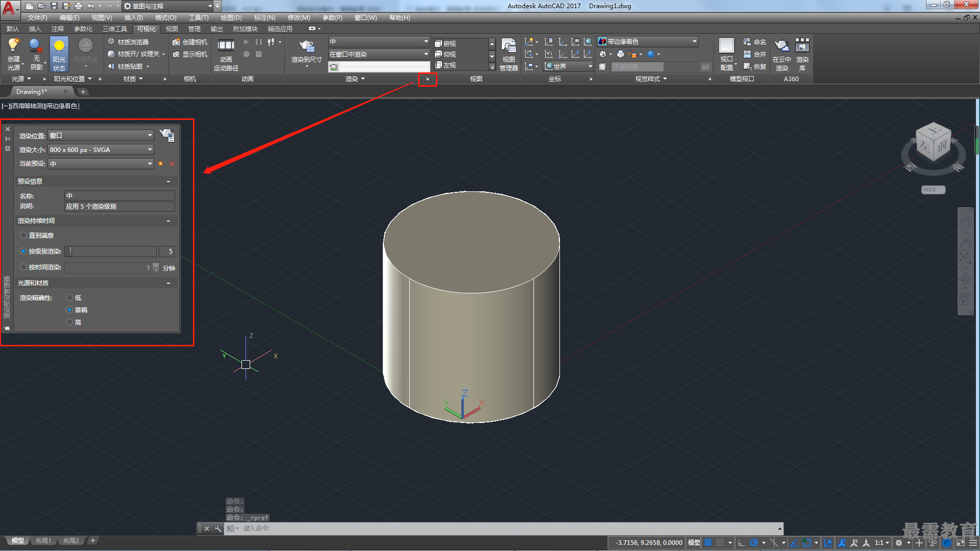The height and width of the screenshot is (551, 980).
Task: Click the customization wrench icon in command line
Action: pos(218,529)
